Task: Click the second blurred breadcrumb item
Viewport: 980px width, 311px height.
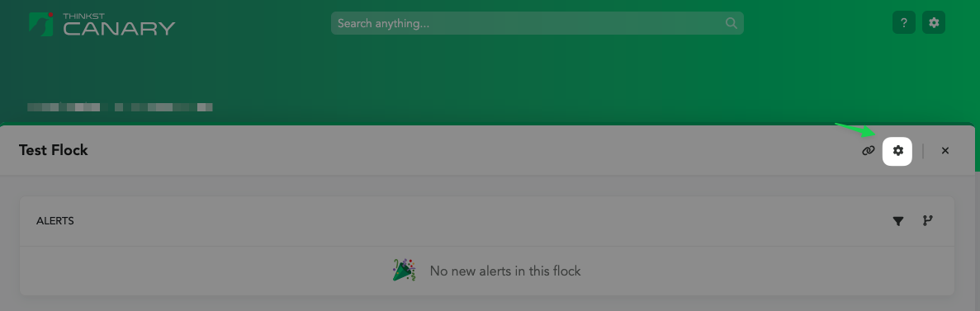Action: (163, 107)
